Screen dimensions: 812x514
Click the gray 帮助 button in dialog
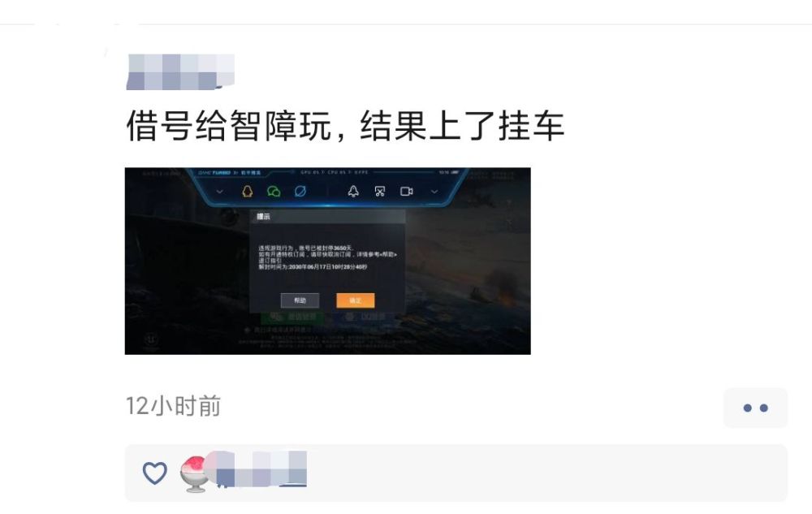[300, 300]
